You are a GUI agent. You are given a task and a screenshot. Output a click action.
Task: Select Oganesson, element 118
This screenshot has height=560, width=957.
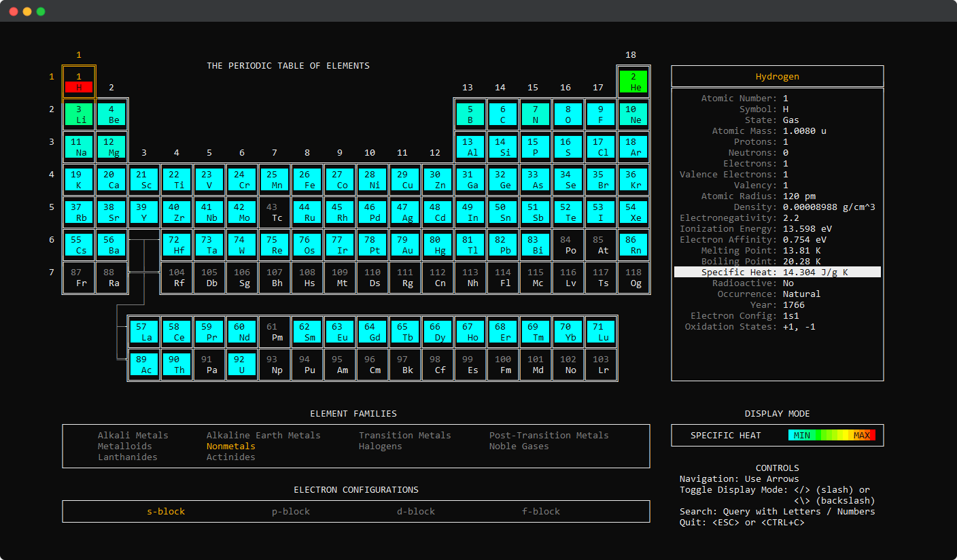click(633, 277)
